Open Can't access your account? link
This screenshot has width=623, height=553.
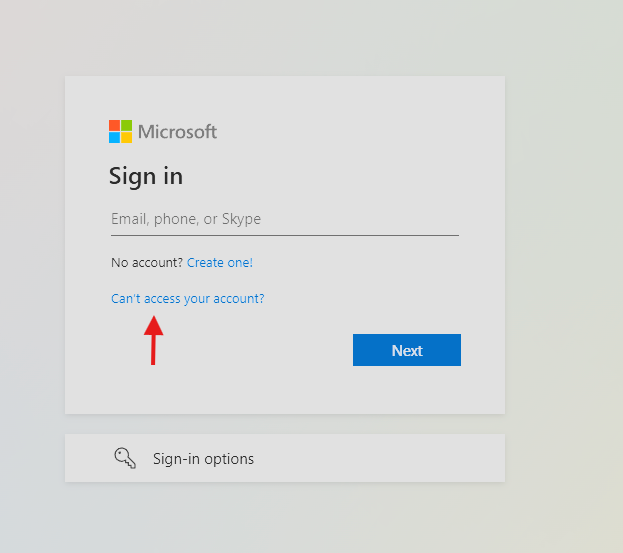[188, 299]
